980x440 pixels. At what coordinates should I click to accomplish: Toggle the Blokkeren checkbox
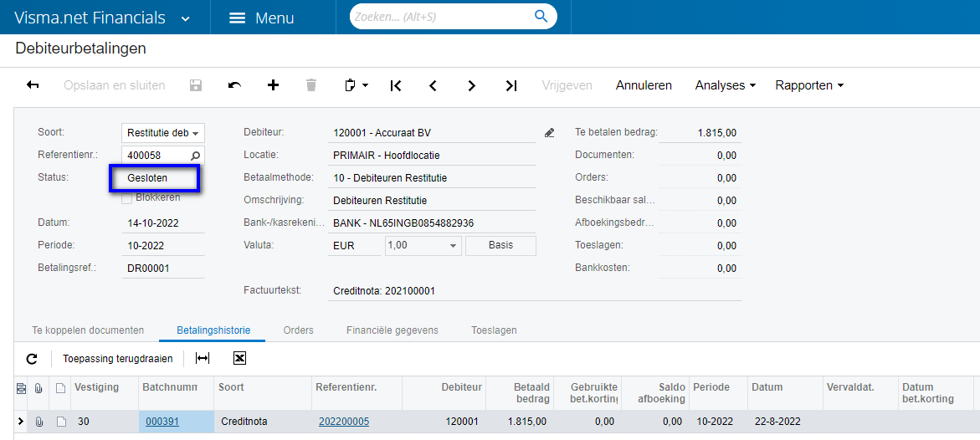(127, 198)
